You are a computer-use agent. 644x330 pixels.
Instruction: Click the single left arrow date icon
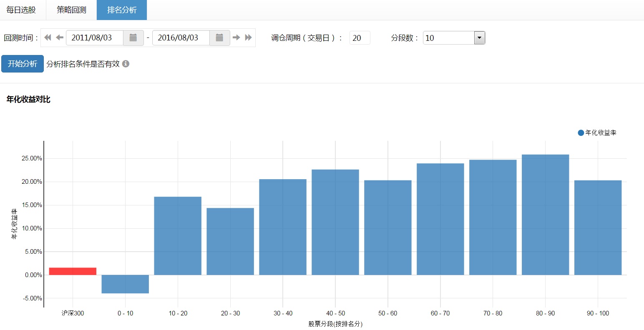pos(60,37)
